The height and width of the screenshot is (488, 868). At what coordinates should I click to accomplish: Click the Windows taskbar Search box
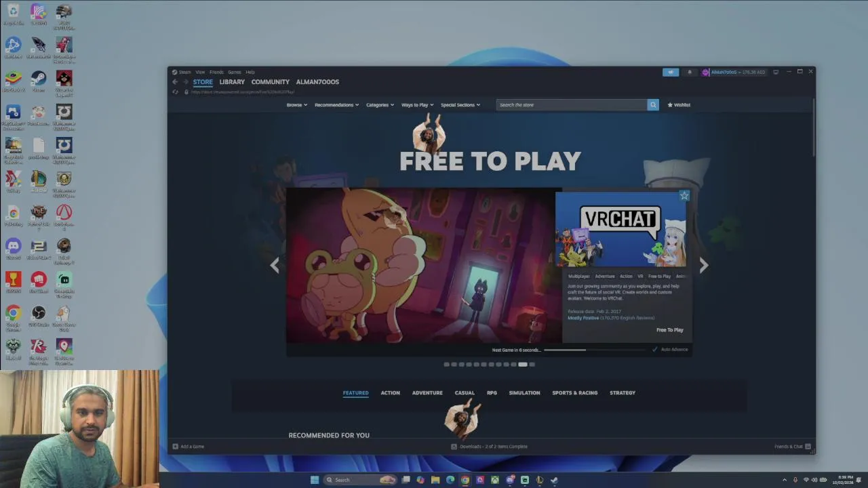[361, 480]
